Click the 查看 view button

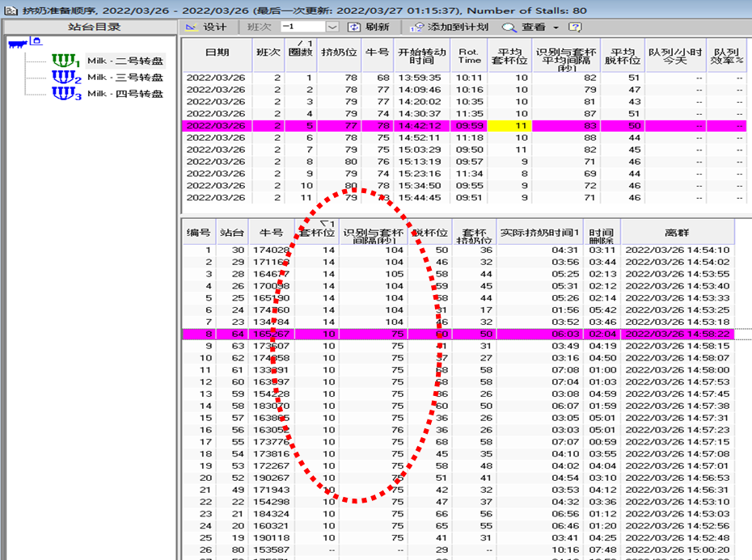click(x=524, y=27)
